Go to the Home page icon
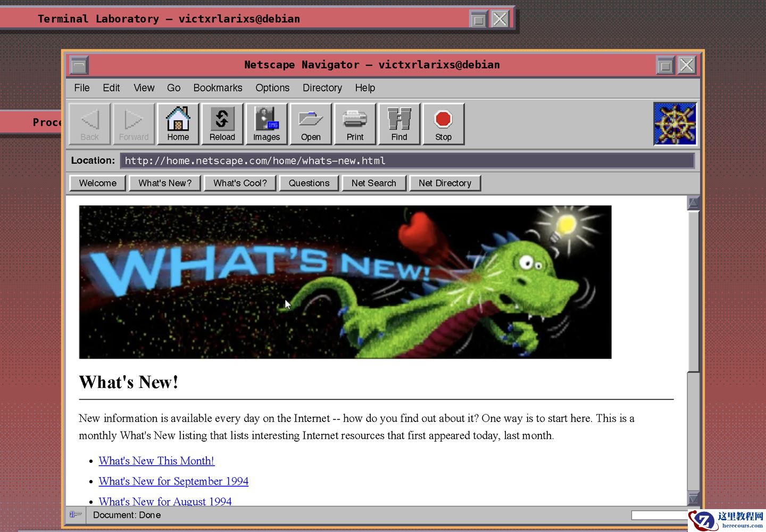 pos(178,124)
